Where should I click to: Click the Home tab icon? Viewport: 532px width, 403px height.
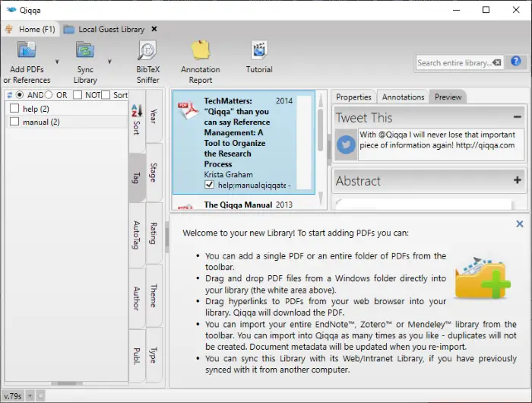point(9,29)
